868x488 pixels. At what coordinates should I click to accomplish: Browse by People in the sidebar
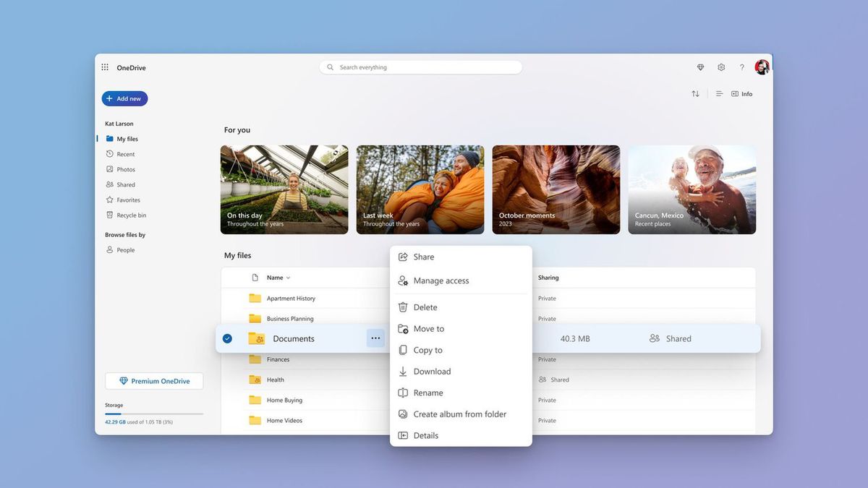[x=124, y=249]
